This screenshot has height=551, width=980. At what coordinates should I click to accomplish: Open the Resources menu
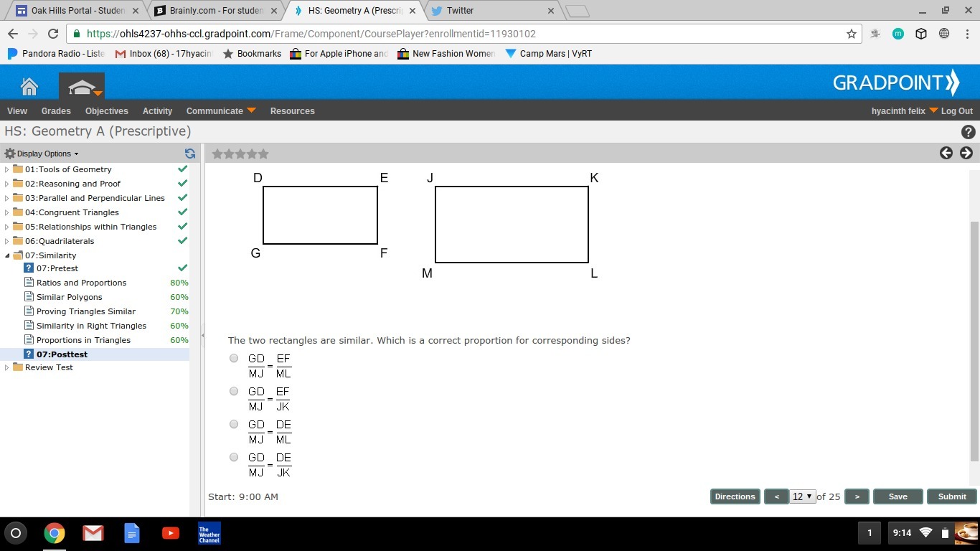[x=293, y=111]
